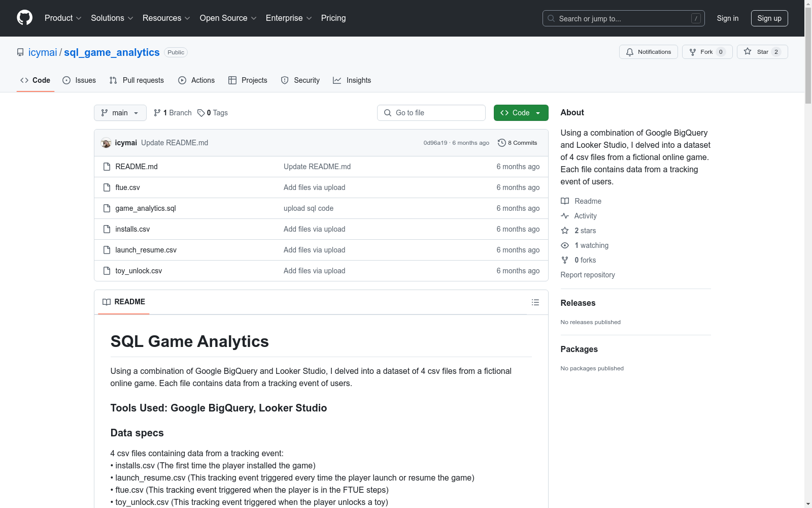Click the ftue.csv file icon

click(107, 187)
